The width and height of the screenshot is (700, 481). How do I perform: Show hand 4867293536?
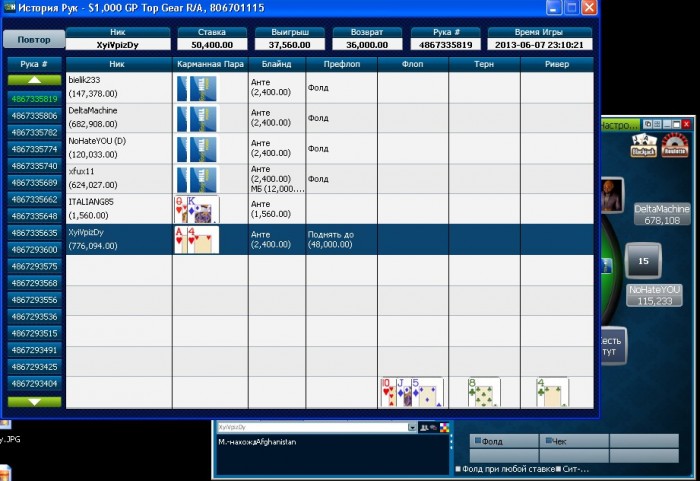pyautogui.click(x=34, y=317)
